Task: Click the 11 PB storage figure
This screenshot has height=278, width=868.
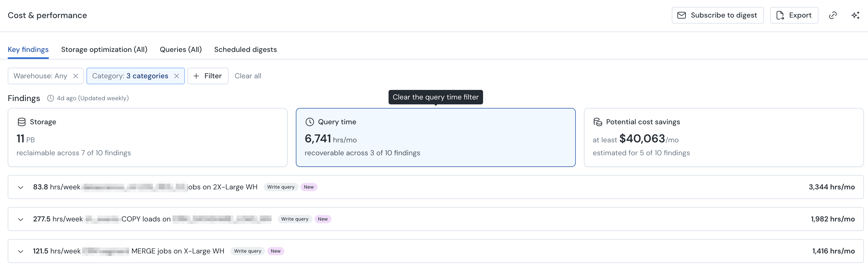Action: (x=26, y=139)
